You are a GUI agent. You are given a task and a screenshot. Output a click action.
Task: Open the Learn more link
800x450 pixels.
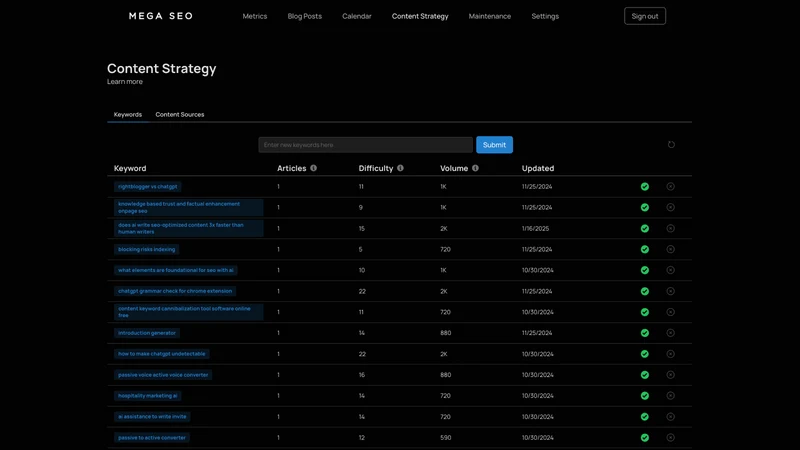[x=125, y=82]
